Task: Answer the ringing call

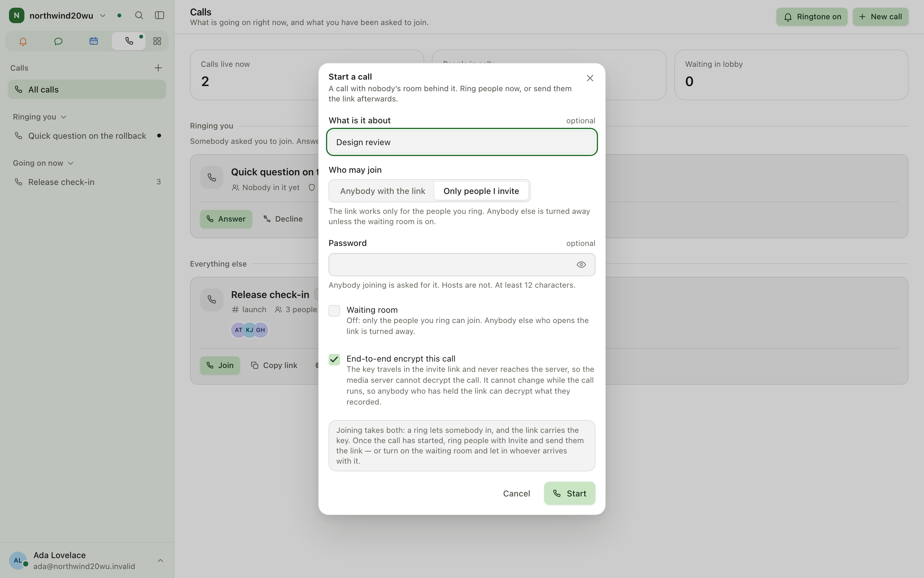Action: (226, 219)
